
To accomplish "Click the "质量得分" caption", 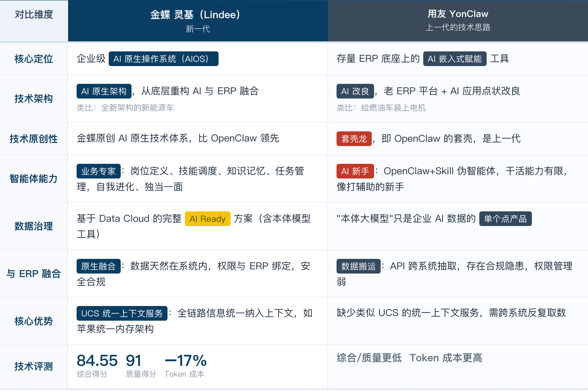I will click(141, 374).
